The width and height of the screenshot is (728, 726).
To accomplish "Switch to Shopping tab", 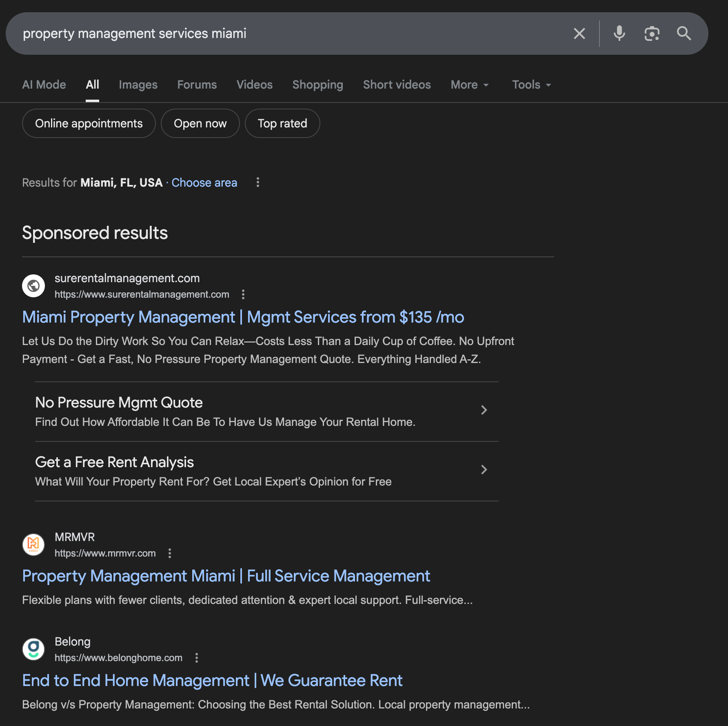I will [318, 85].
